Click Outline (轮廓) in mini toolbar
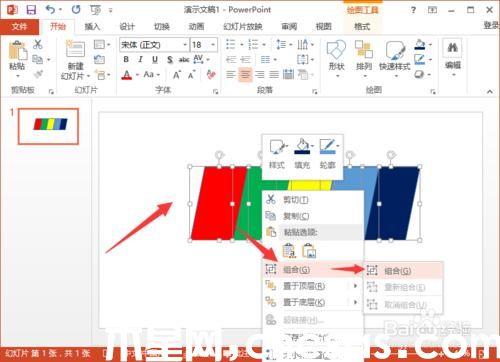 [328, 154]
